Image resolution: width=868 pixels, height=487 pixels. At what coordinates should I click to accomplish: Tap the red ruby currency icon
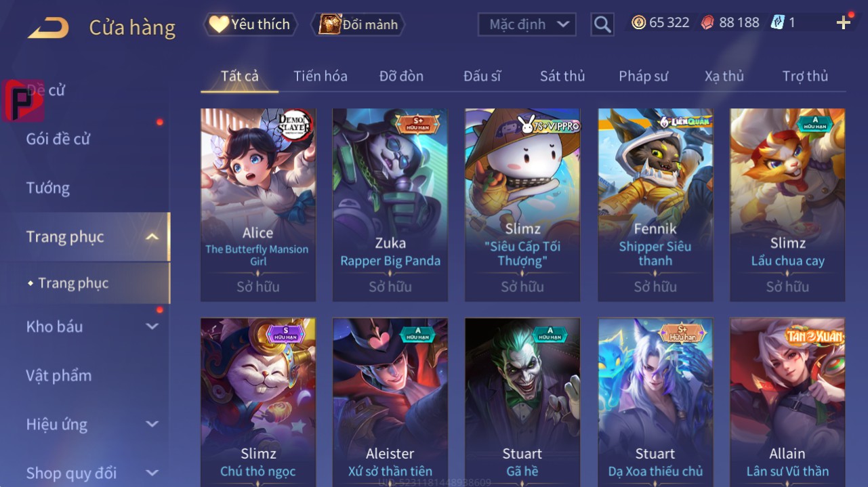point(707,22)
